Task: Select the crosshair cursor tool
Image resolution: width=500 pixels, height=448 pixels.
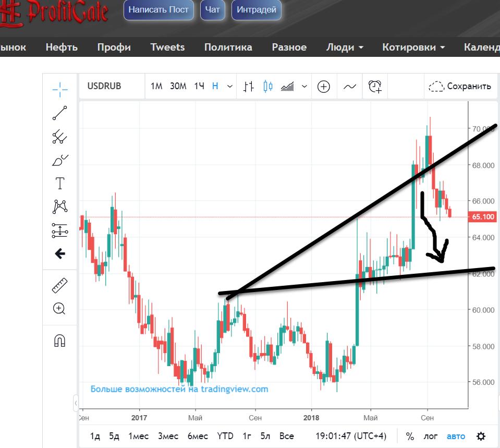Action: (x=60, y=89)
